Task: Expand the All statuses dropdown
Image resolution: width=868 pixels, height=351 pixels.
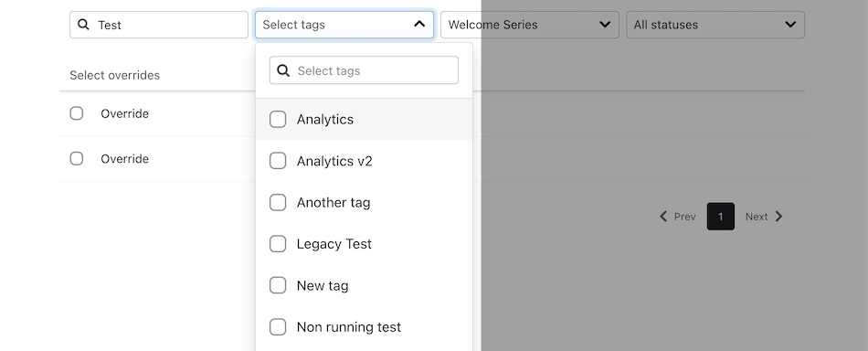Action: (715, 25)
